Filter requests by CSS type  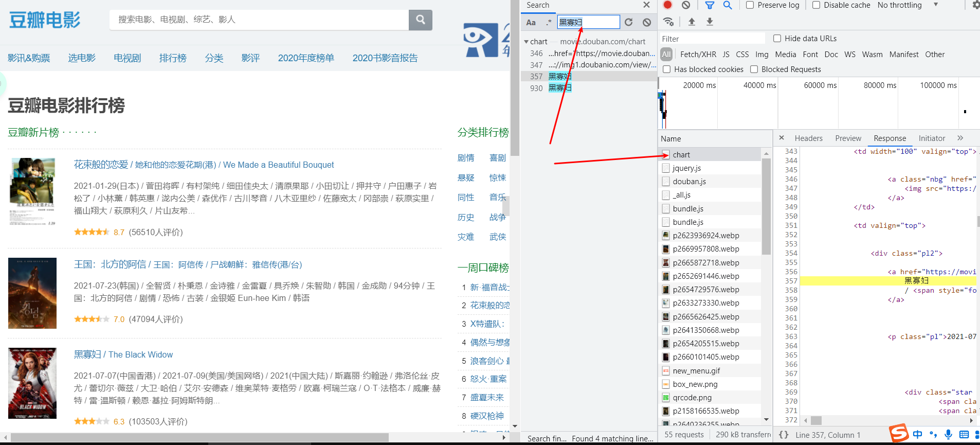tap(742, 55)
